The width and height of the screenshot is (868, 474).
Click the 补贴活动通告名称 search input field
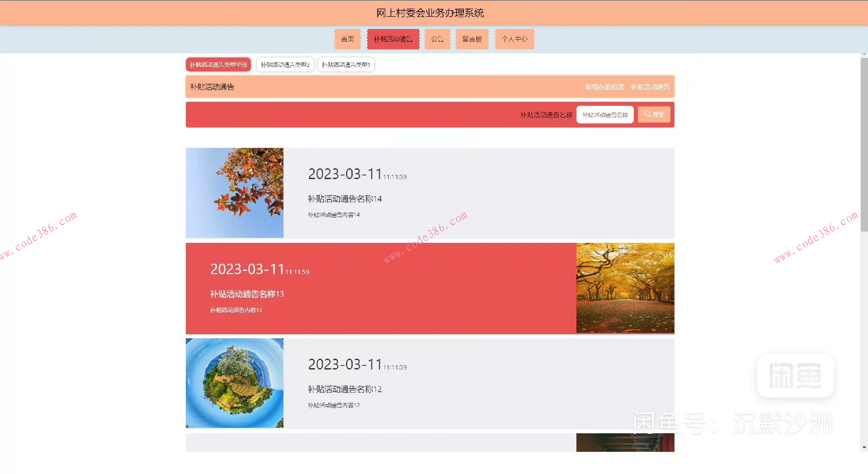pos(605,114)
